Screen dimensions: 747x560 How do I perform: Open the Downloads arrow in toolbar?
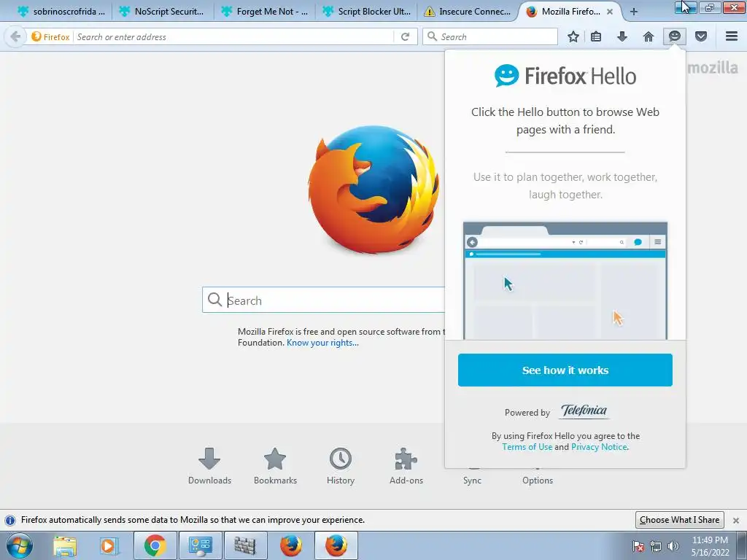click(x=622, y=36)
